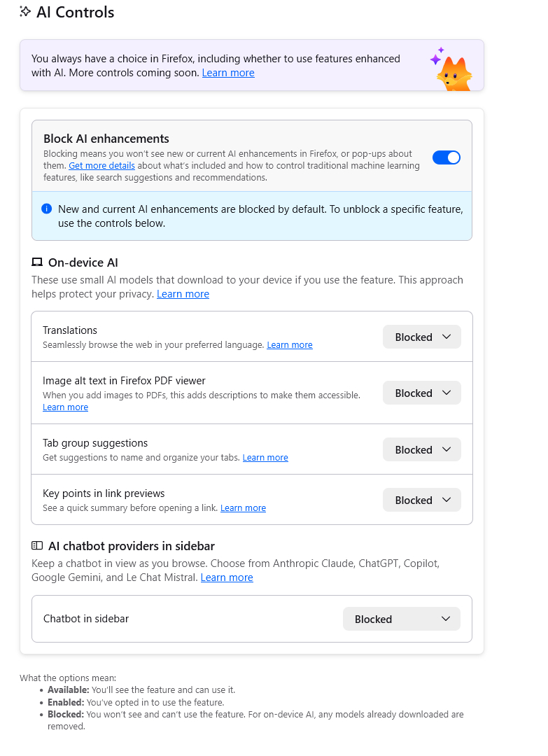Expand Tab group suggestions dropdown
The image size is (548, 756).
pos(421,450)
